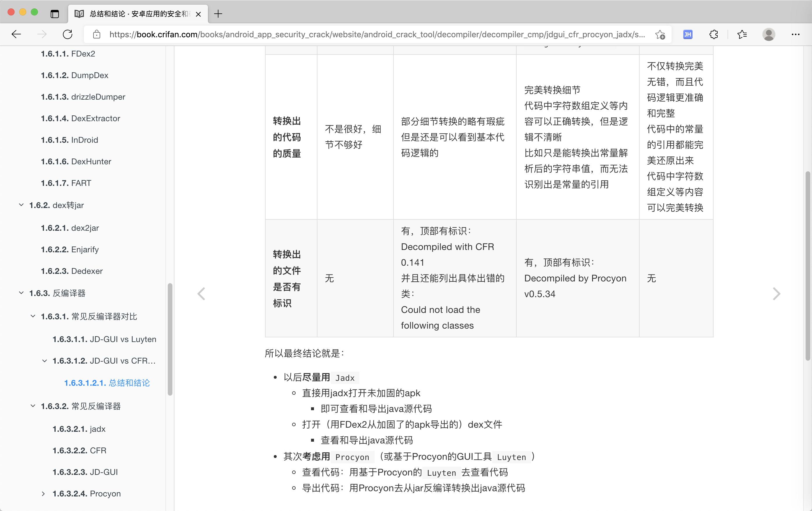The image size is (812, 511).
Task: Open browser settings and more menu
Action: 795,34
